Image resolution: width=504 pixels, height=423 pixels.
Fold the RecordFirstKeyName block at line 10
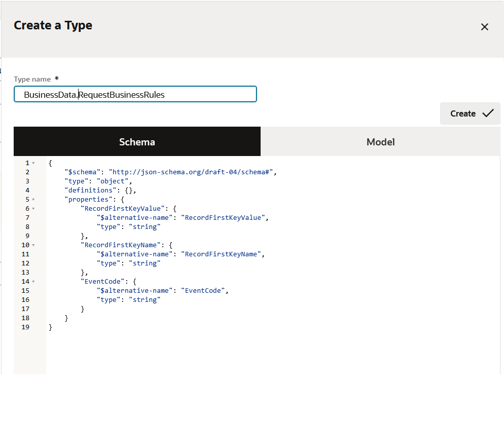point(33,245)
